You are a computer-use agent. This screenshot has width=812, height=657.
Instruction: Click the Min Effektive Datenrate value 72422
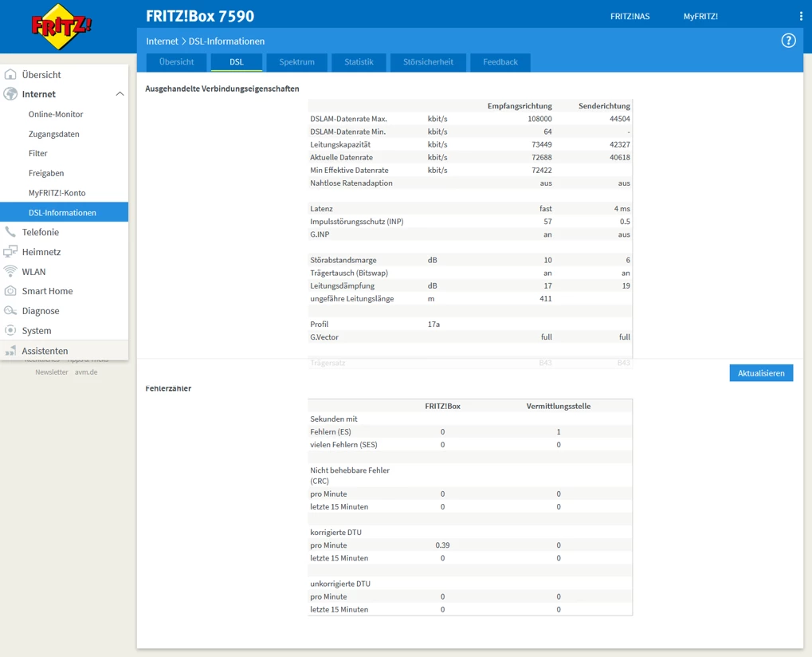pyautogui.click(x=542, y=170)
